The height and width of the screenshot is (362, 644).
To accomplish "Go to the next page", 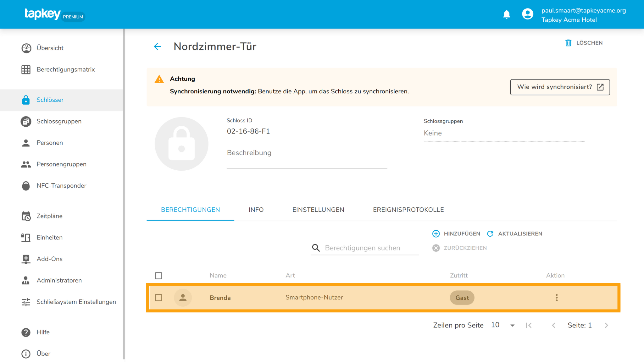I will (x=606, y=326).
